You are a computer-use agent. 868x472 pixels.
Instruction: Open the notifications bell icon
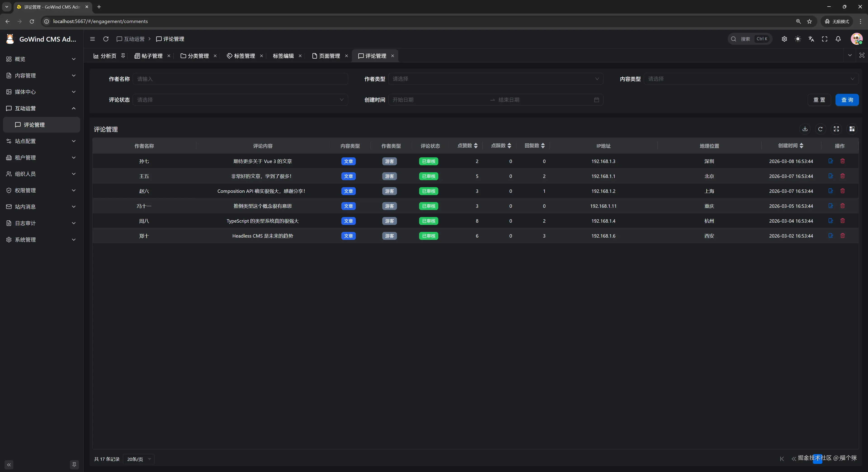click(x=838, y=39)
